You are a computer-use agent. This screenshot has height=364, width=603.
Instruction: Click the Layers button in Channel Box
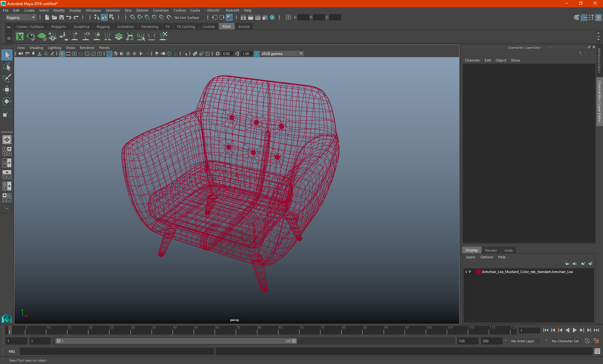471,257
